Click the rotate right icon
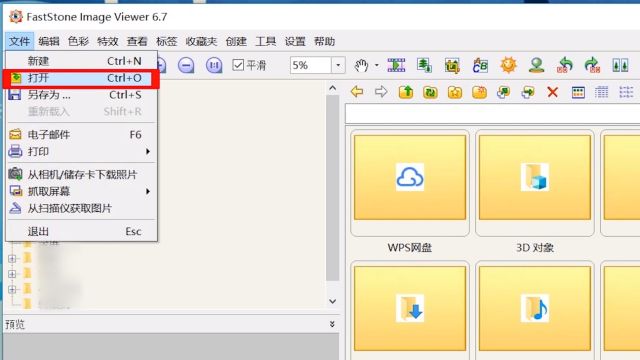640x360 pixels. [592, 65]
